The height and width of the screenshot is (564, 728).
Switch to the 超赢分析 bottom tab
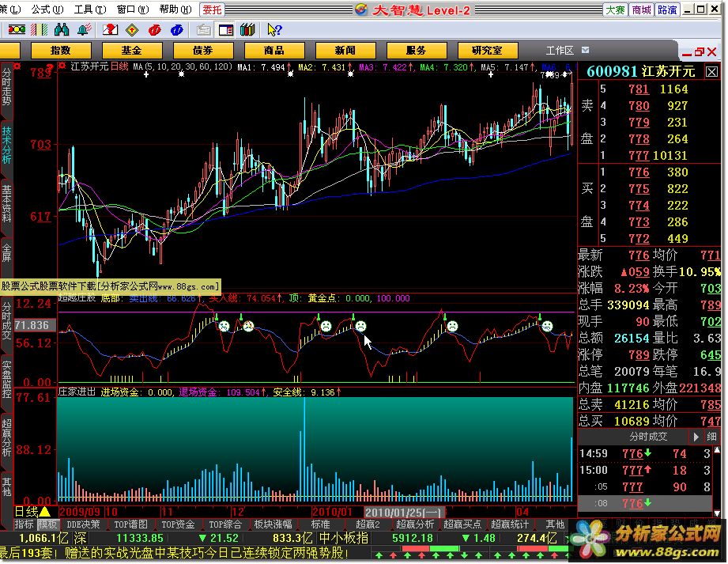pos(415,524)
